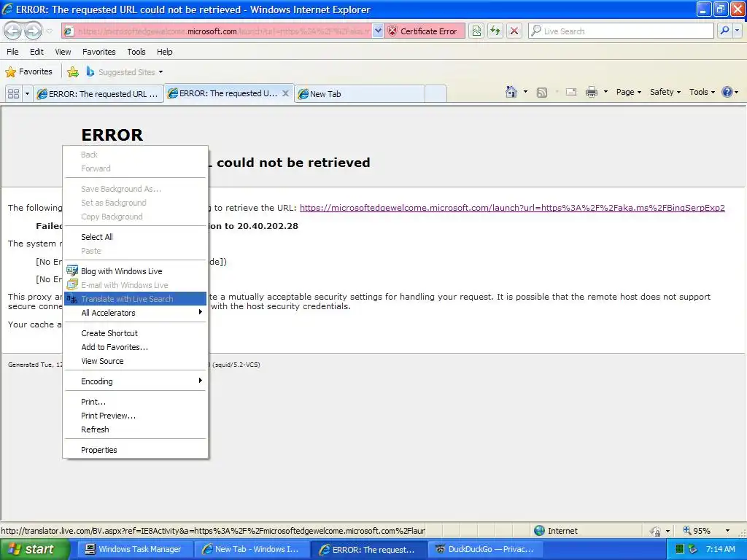Open the Start button
The image size is (747, 560).
click(34, 549)
